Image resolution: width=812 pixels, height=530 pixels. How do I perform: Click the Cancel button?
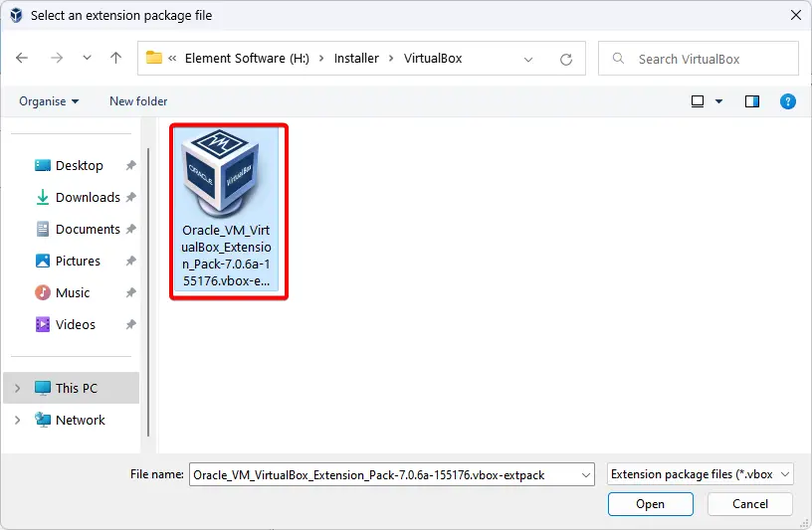[x=750, y=504]
